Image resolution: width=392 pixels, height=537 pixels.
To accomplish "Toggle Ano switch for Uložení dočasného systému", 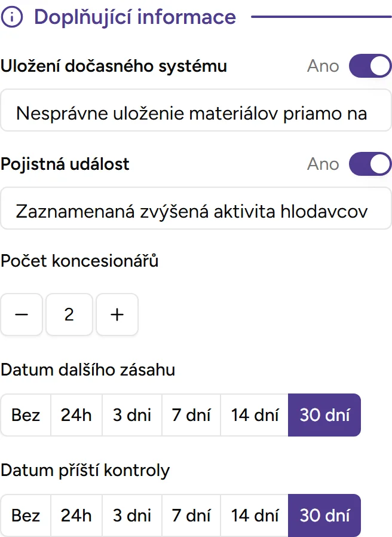I will click(x=369, y=66).
